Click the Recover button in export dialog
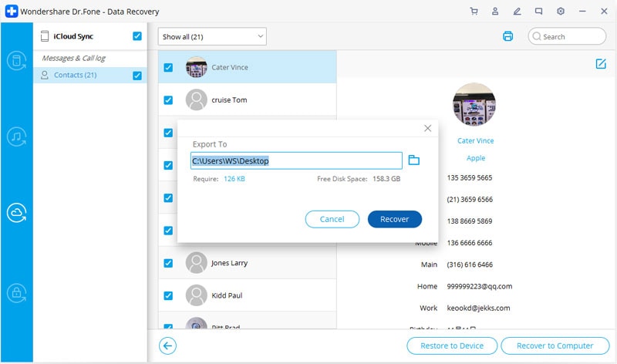 (395, 219)
